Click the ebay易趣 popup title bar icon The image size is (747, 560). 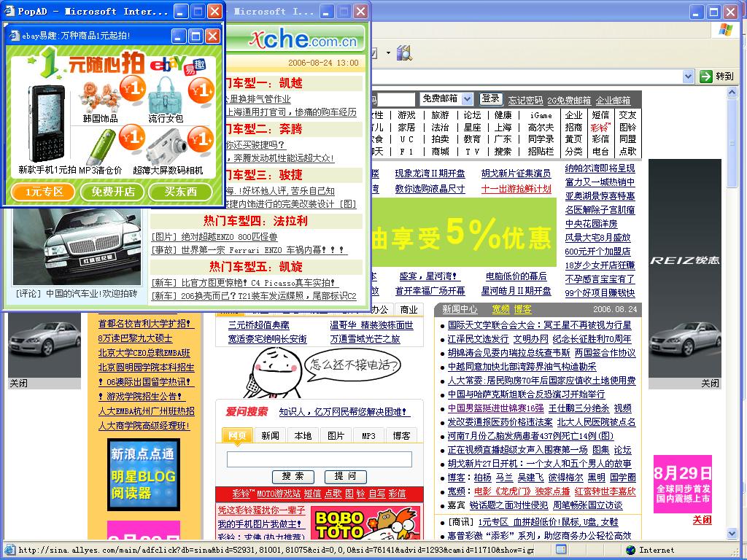[15, 35]
